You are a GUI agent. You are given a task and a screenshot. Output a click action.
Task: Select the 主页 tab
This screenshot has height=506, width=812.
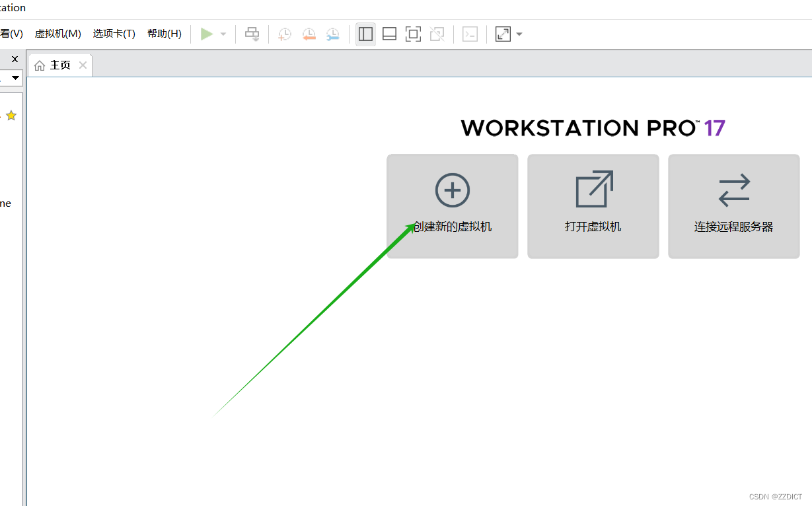point(60,65)
